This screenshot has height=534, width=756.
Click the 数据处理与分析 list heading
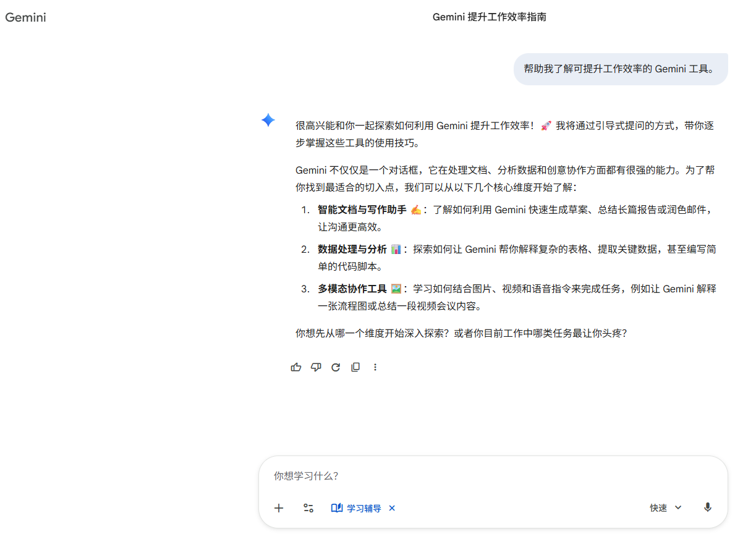(352, 250)
